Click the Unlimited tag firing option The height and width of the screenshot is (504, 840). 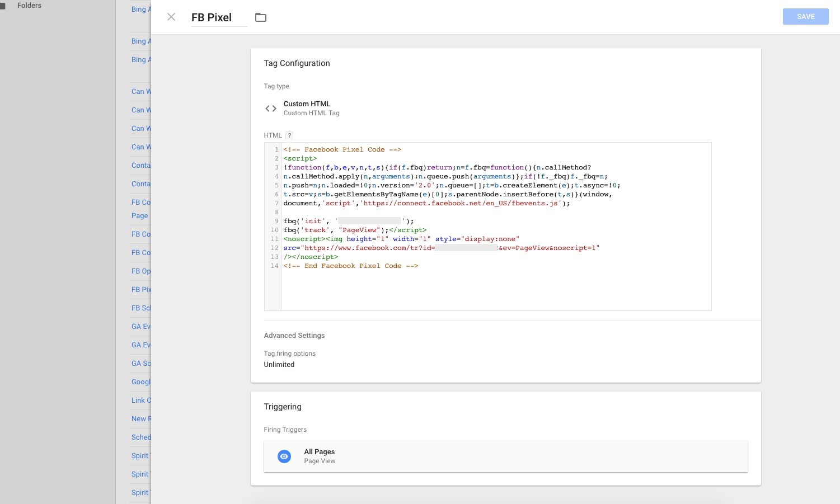[279, 365]
